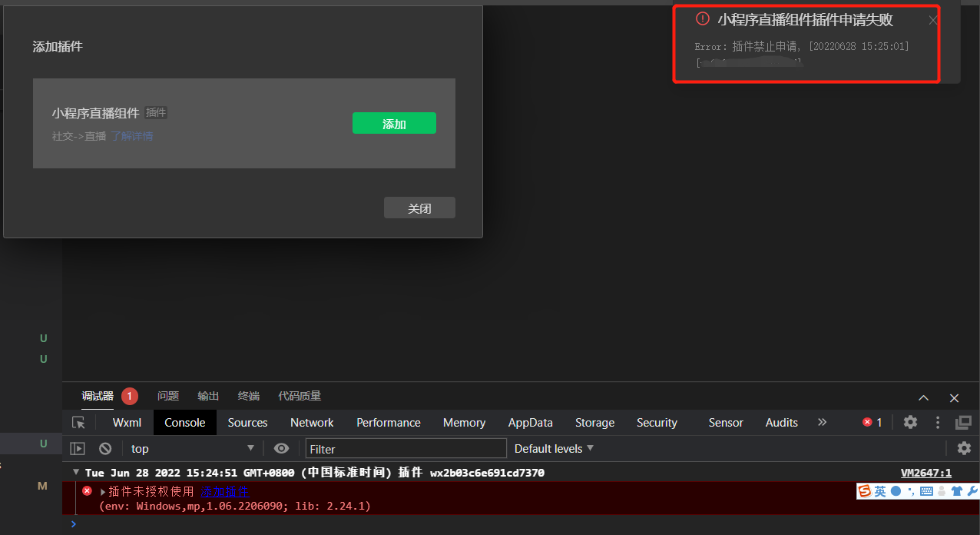980x535 pixels.
Task: Open the VM2647:1 source link
Action: (926, 473)
